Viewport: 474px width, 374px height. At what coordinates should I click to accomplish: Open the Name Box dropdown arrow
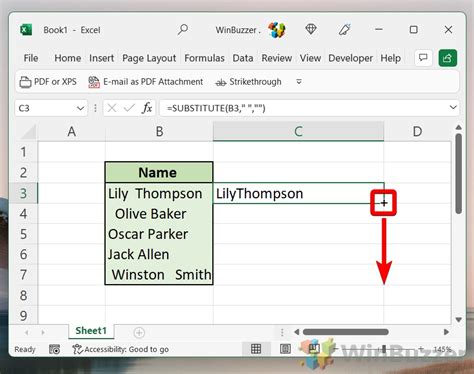point(80,108)
